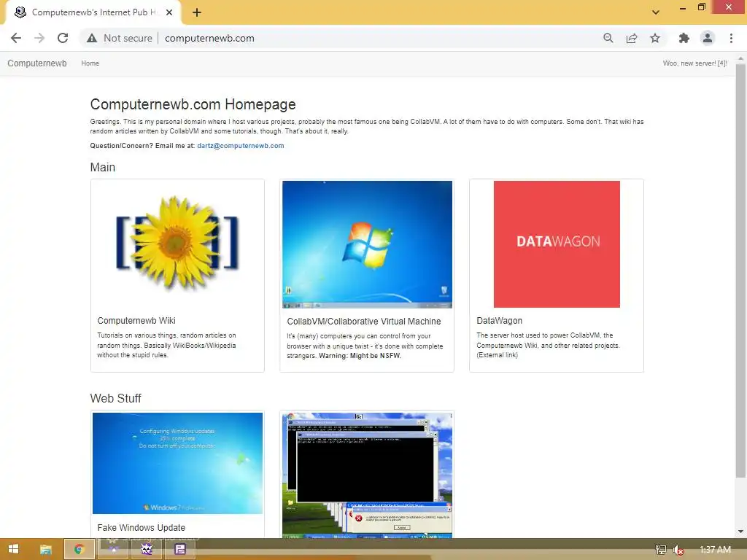Open a new browser tab
This screenshot has width=747, height=560.
coord(197,12)
